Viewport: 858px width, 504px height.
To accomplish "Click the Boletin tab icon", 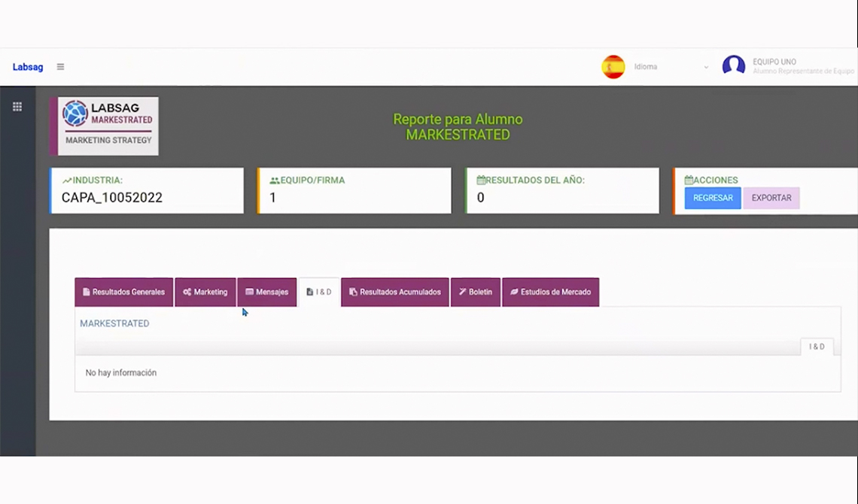I will [x=462, y=292].
